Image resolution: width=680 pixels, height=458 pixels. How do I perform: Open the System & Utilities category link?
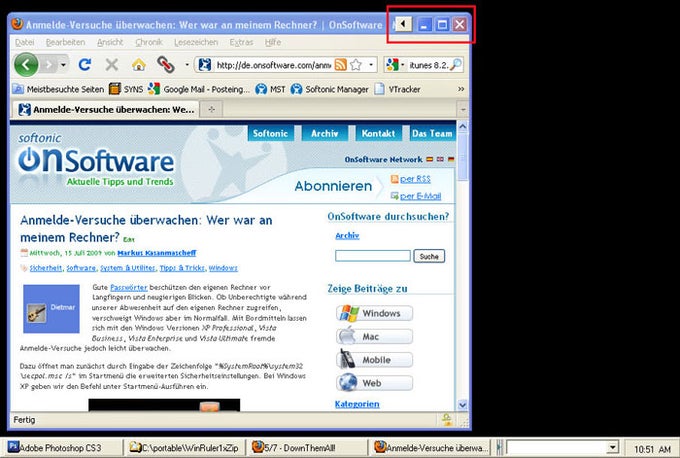(x=128, y=268)
